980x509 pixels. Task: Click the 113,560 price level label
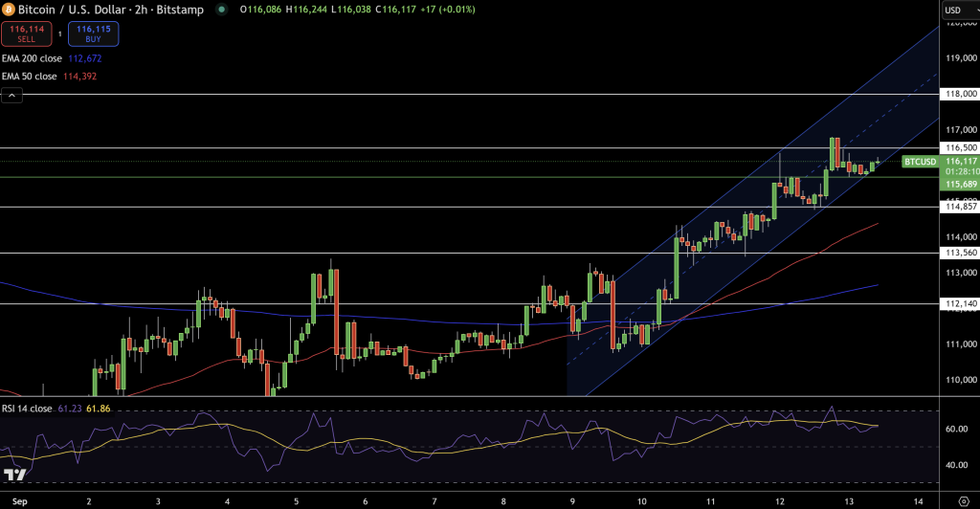point(961,253)
